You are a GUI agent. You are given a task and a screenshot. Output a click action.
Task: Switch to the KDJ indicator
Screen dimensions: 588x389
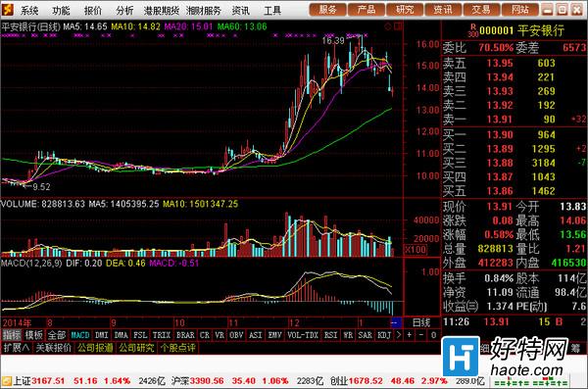pos(384,335)
